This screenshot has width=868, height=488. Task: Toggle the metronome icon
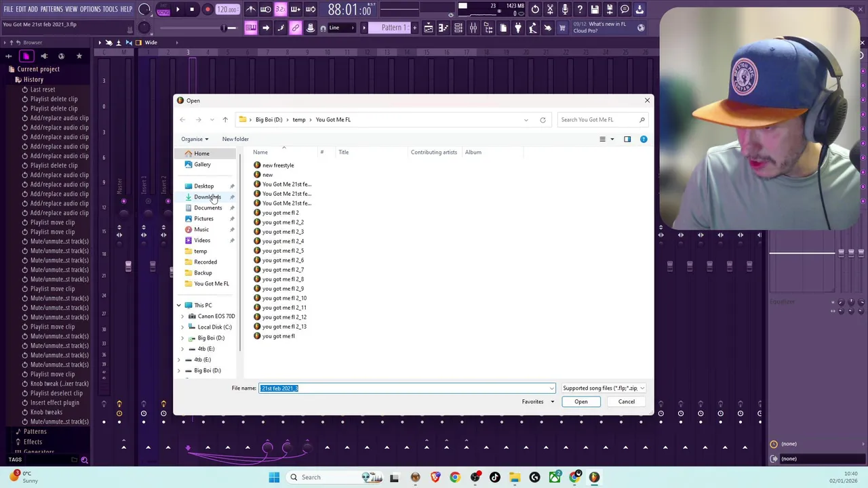click(x=251, y=9)
